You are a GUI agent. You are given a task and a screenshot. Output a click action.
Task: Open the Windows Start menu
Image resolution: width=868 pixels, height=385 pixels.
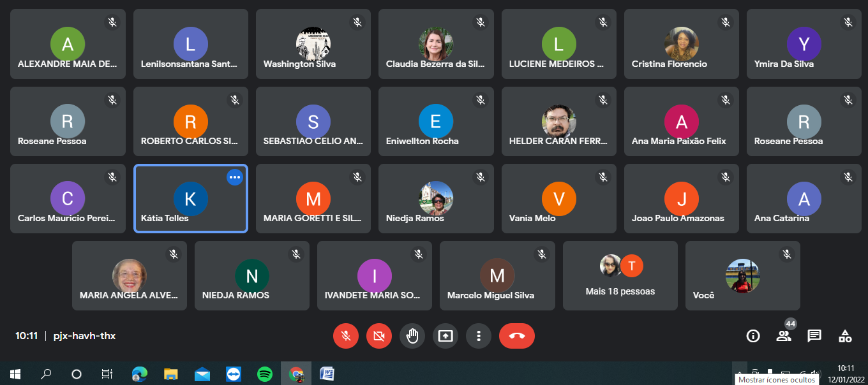click(15, 374)
